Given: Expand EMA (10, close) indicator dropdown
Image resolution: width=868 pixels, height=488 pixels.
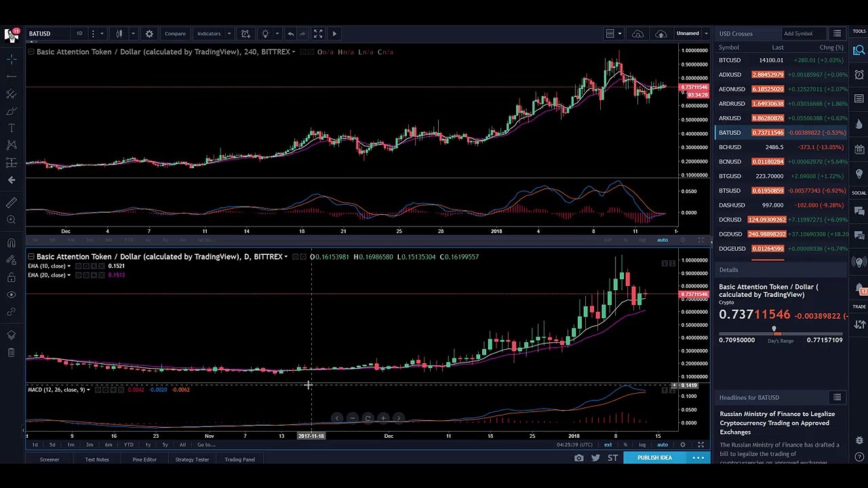Looking at the screenshot, I should coord(68,266).
